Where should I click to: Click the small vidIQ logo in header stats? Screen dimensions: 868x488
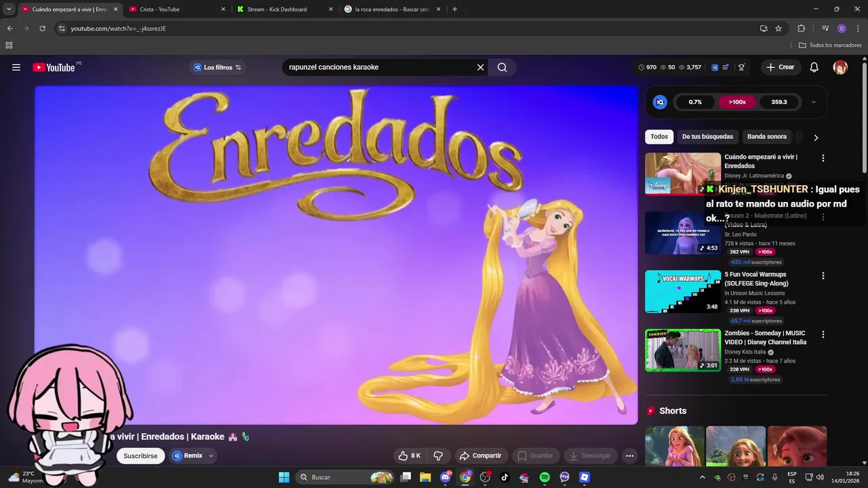tap(715, 67)
